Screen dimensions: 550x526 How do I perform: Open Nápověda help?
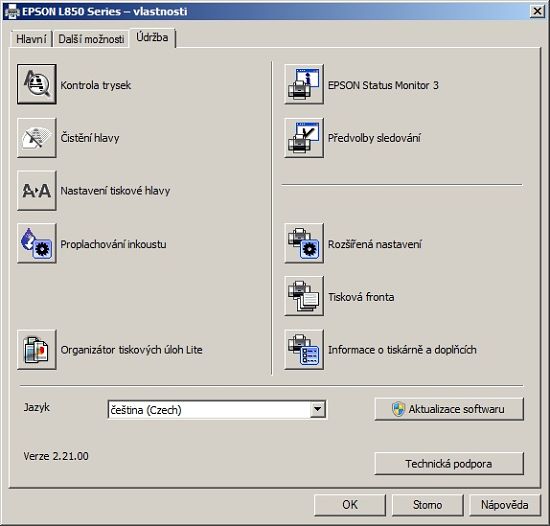pyautogui.click(x=505, y=505)
